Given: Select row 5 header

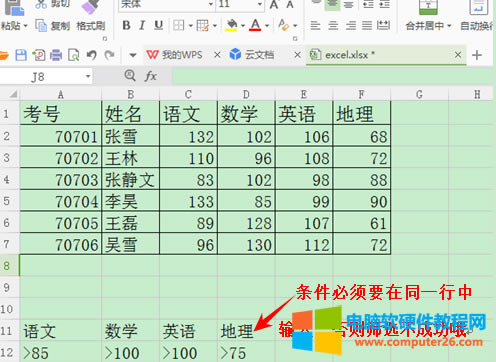Looking at the screenshot, I should coord(10,201).
